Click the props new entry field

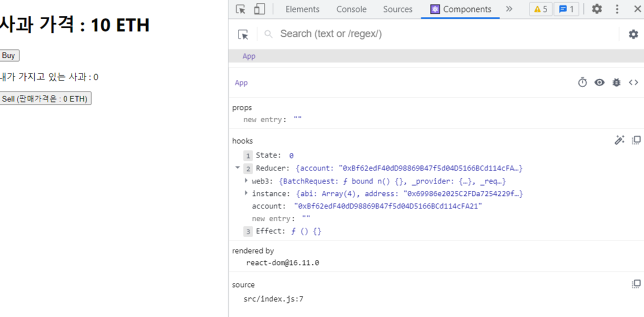pos(298,119)
